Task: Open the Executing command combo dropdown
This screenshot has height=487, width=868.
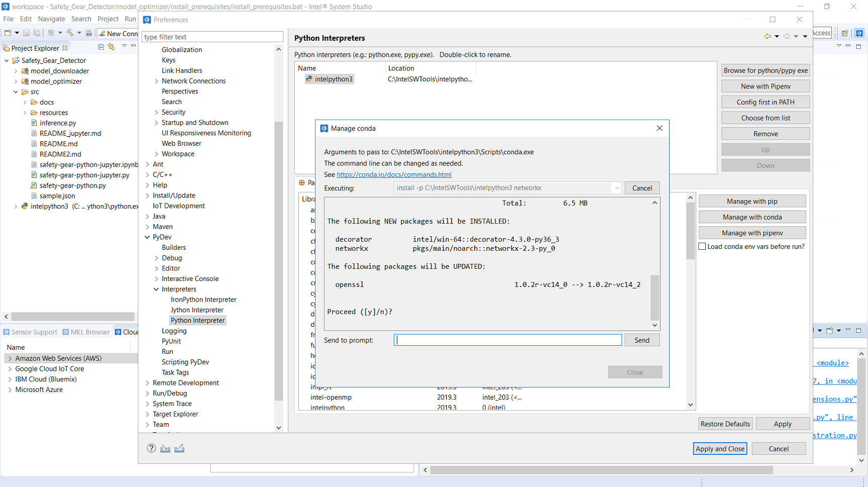Action: pos(617,188)
